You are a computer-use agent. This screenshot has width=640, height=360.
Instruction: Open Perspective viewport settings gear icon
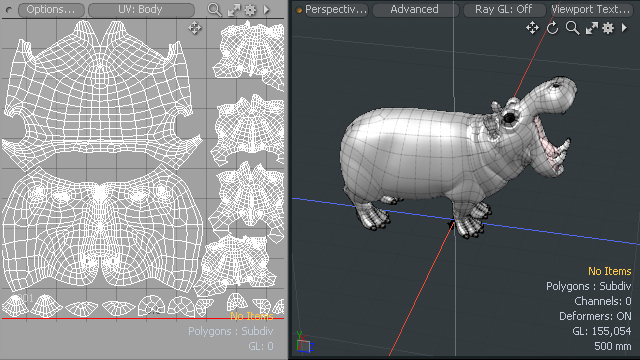point(608,28)
